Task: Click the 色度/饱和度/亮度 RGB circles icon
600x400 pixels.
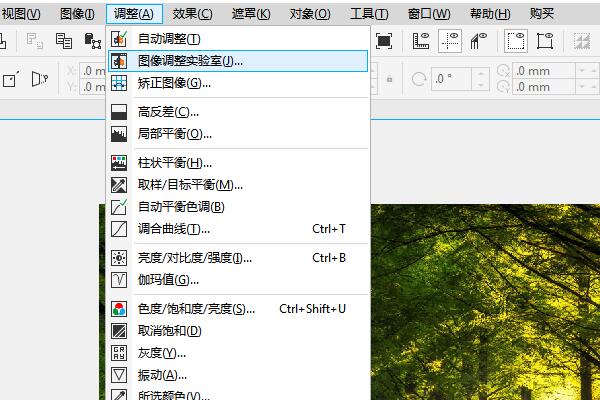Action: 119,309
